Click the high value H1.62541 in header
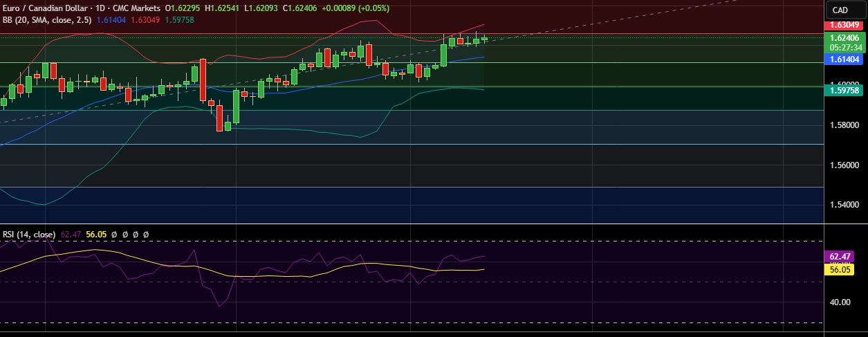868x337 pixels. click(x=223, y=8)
